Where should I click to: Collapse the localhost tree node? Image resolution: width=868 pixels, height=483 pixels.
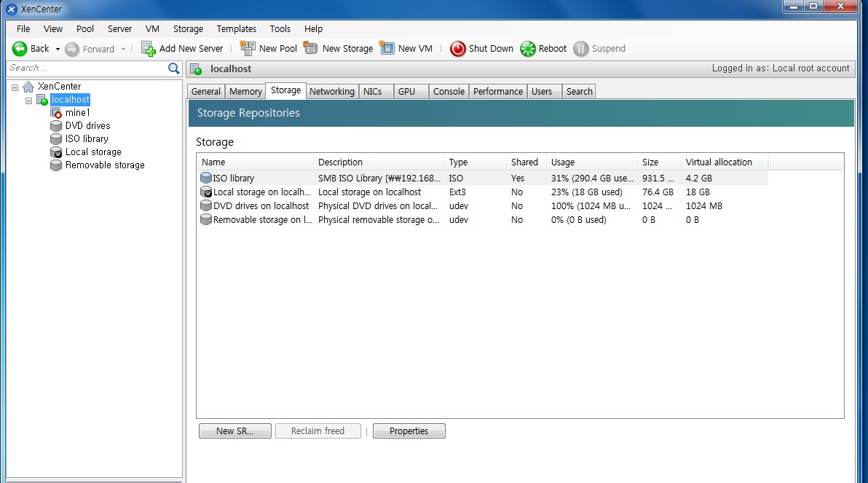point(29,101)
